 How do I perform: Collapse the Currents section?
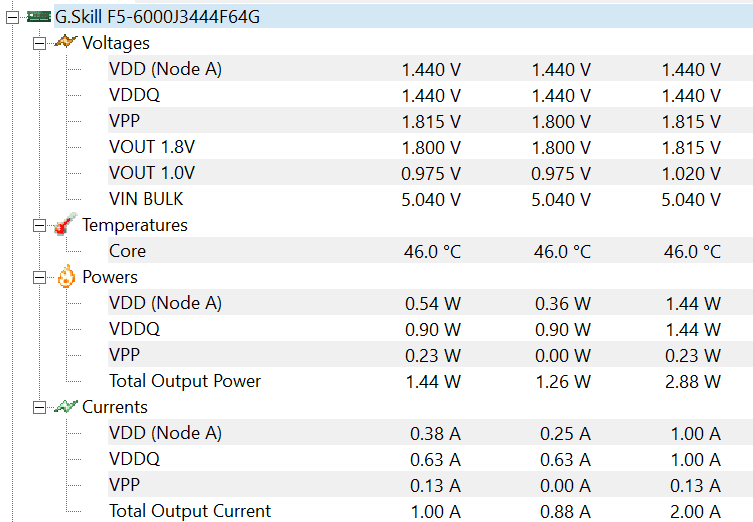click(x=39, y=407)
